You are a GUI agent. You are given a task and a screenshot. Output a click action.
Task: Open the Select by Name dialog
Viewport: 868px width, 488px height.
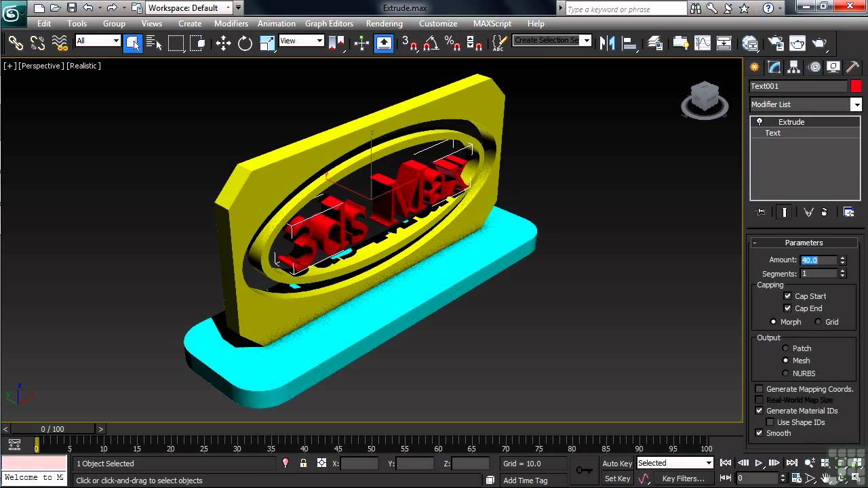(x=154, y=43)
